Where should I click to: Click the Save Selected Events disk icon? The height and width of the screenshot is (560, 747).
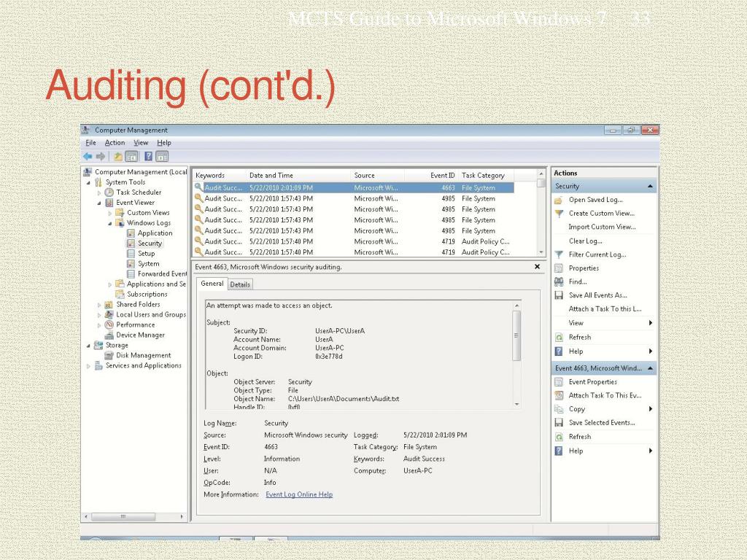[559, 422]
